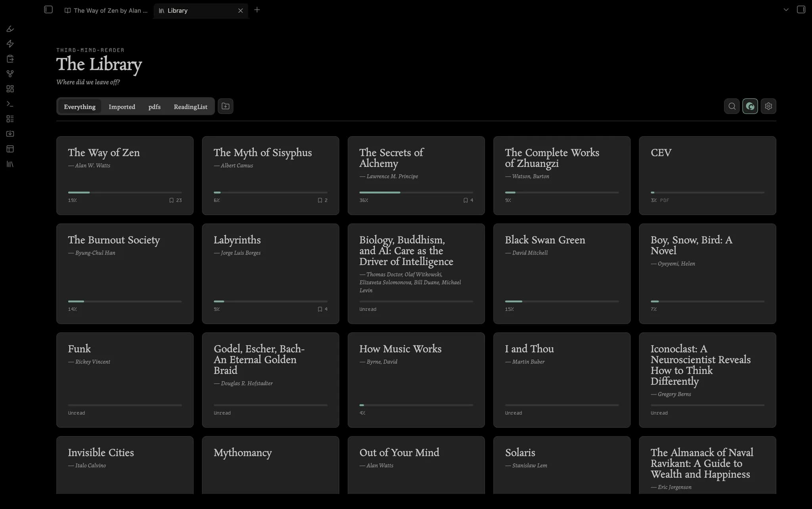Click the Labyrinths bookmark icon

pyautogui.click(x=320, y=309)
